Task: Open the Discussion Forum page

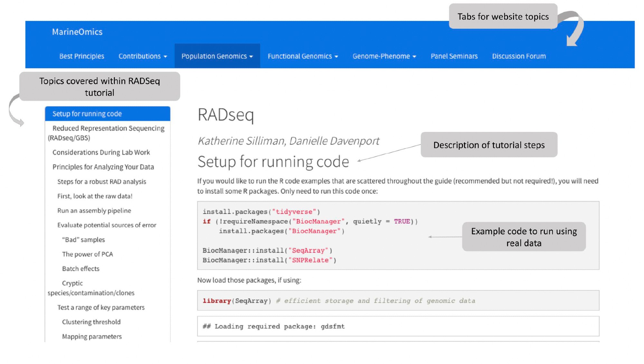Action: pos(519,56)
